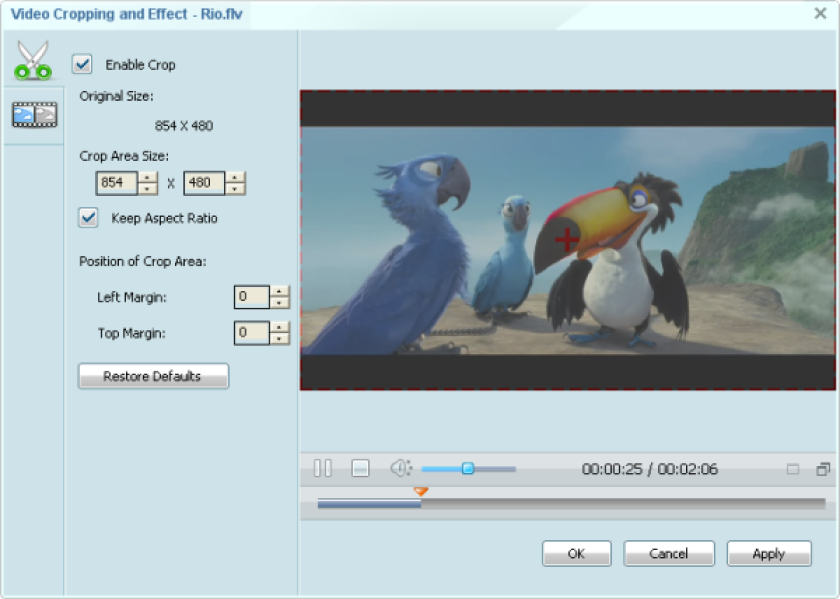Click the 00:00:25 / 00:02:06 time display

coord(650,469)
